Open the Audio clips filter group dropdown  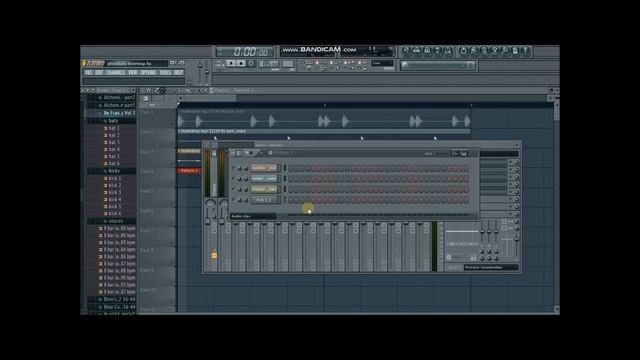coord(253,216)
